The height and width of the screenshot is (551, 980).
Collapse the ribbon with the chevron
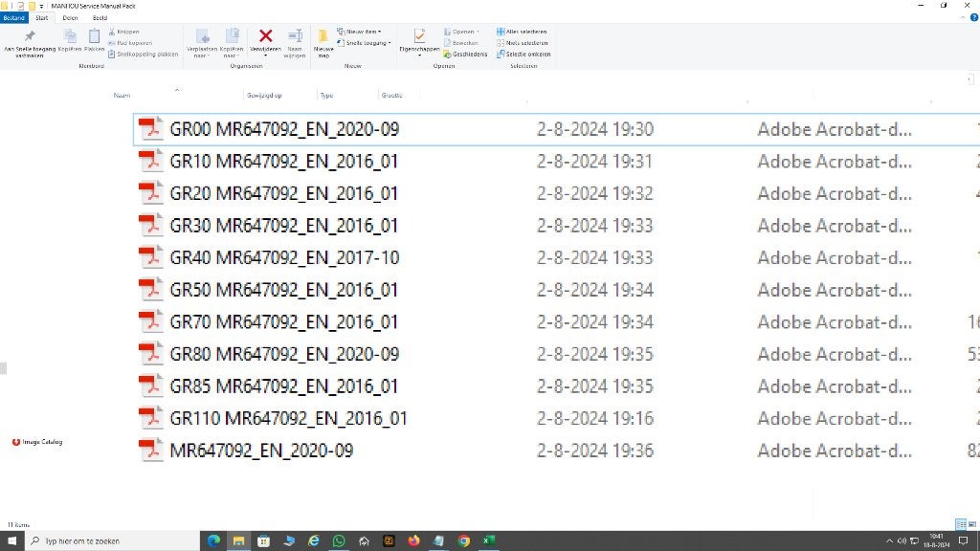click(x=963, y=17)
